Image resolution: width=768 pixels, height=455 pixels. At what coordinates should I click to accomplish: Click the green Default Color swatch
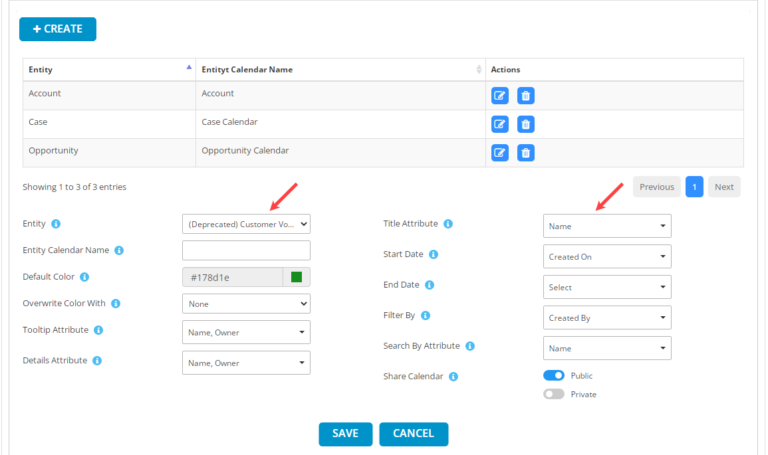point(296,277)
